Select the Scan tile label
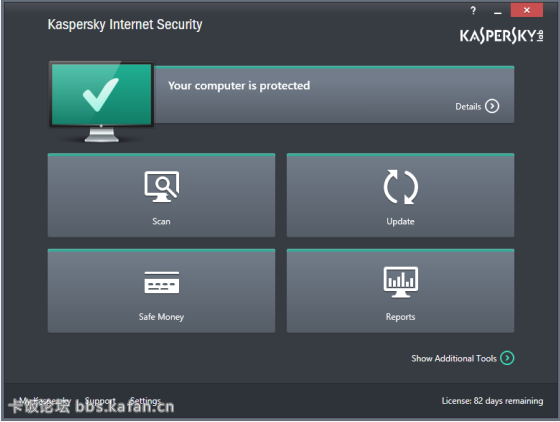The image size is (560, 422). point(161,221)
